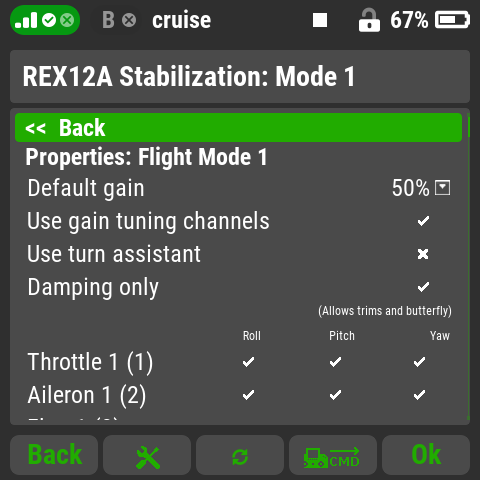The height and width of the screenshot is (480, 480).
Task: Open the CMD device command icon
Action: tap(333, 455)
